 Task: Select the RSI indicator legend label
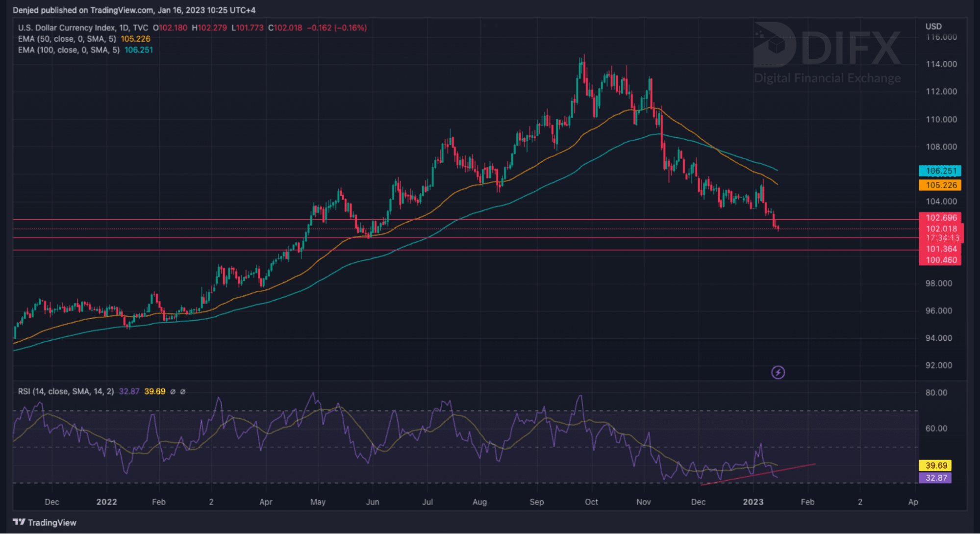tap(66, 391)
